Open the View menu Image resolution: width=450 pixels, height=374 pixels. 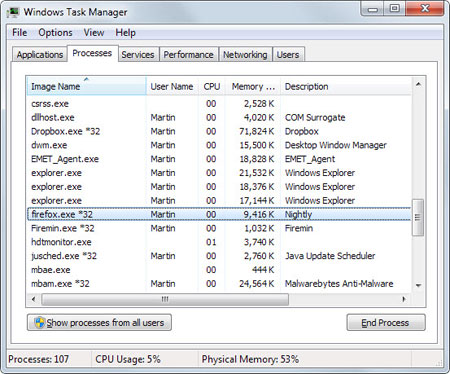coord(94,33)
